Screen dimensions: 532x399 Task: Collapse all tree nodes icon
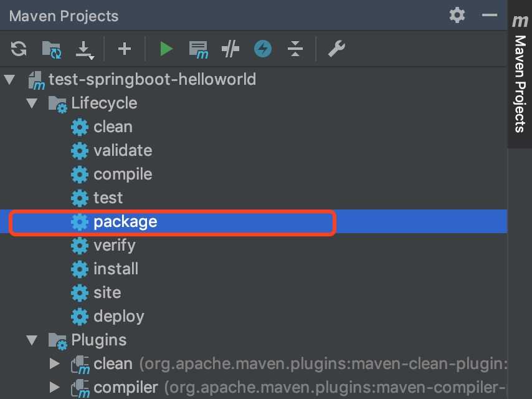pyautogui.click(x=295, y=49)
